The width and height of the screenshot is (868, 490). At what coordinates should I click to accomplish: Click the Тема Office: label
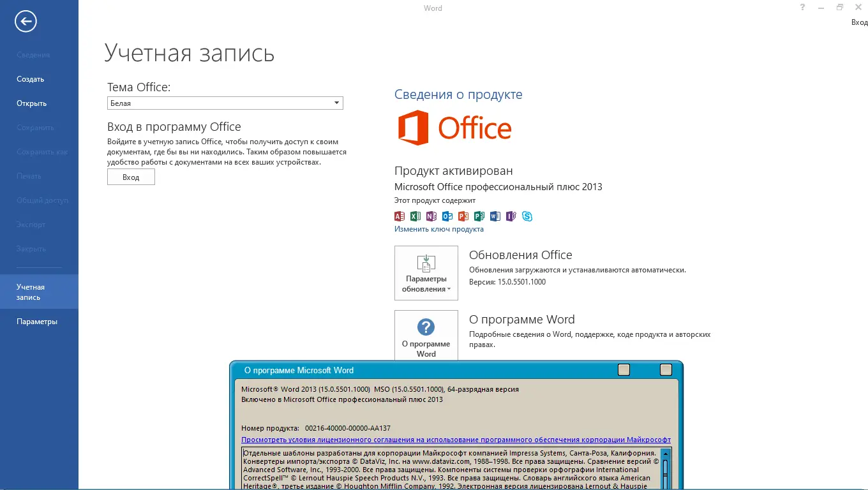[x=139, y=87]
